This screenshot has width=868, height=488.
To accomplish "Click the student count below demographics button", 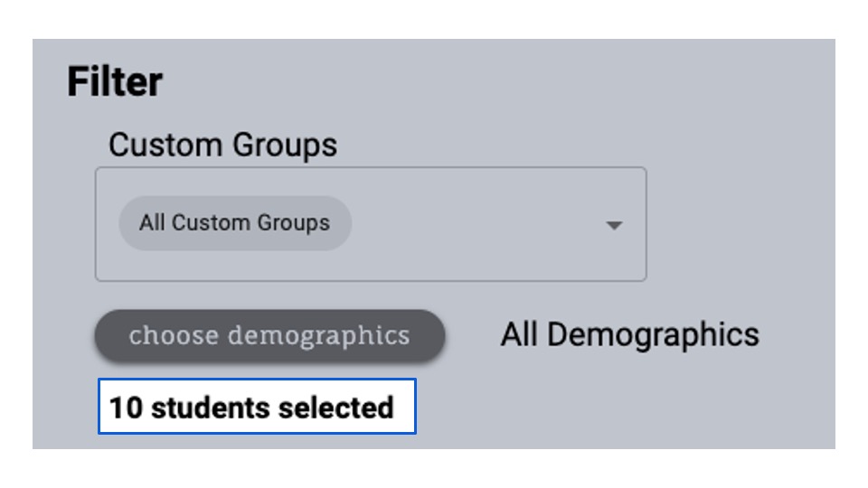I will pyautogui.click(x=252, y=408).
